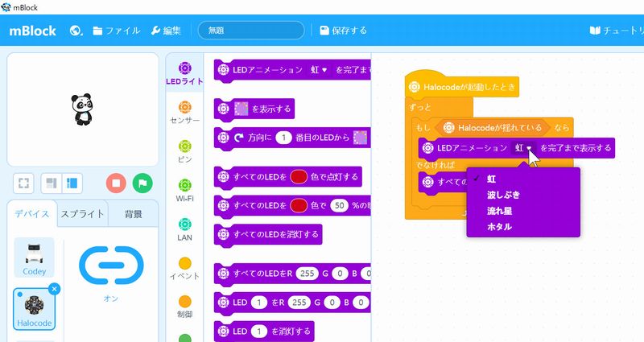Toggle the オン connection link button
This screenshot has height=342, width=644.
coord(110,262)
